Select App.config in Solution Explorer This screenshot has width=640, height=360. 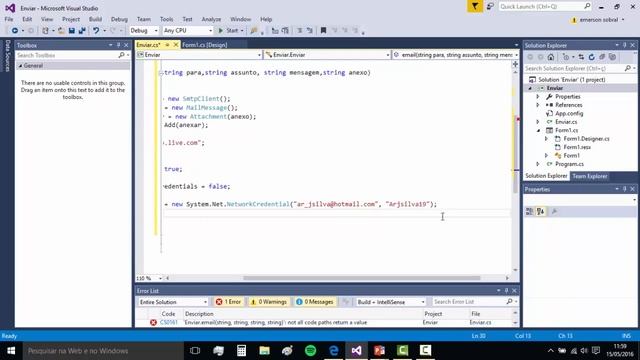[569, 113]
